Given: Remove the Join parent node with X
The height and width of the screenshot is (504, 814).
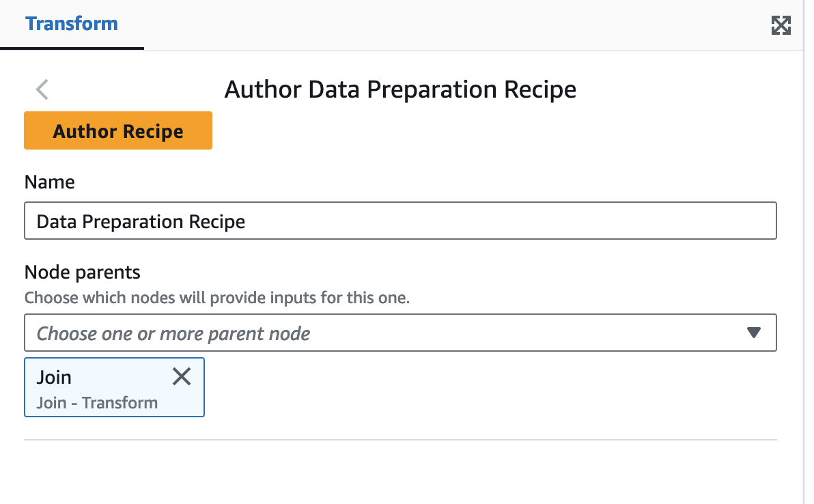Looking at the screenshot, I should point(182,376).
